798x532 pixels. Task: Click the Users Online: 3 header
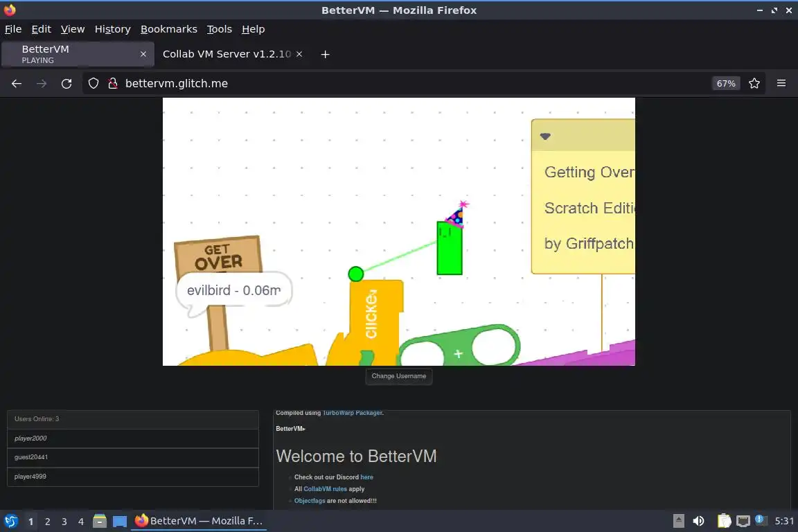coord(133,419)
